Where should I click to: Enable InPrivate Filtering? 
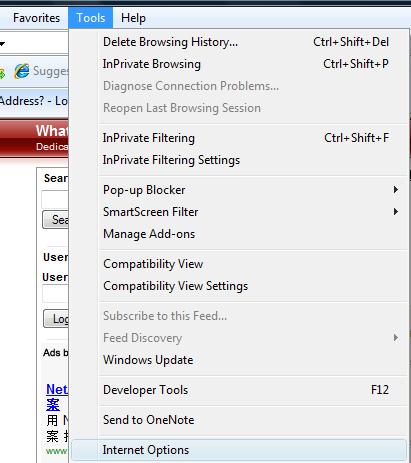pyautogui.click(x=239, y=138)
